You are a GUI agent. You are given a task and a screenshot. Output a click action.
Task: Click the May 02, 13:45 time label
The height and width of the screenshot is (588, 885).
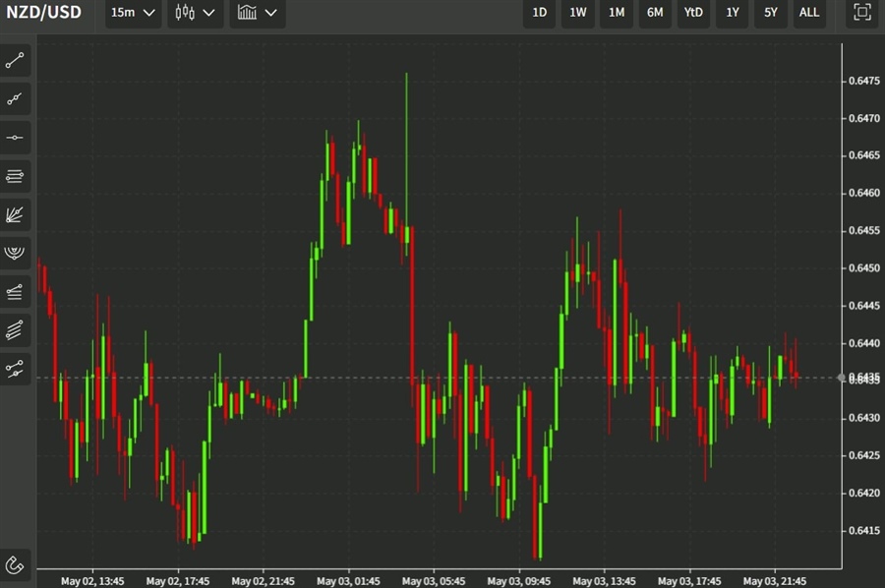92,581
